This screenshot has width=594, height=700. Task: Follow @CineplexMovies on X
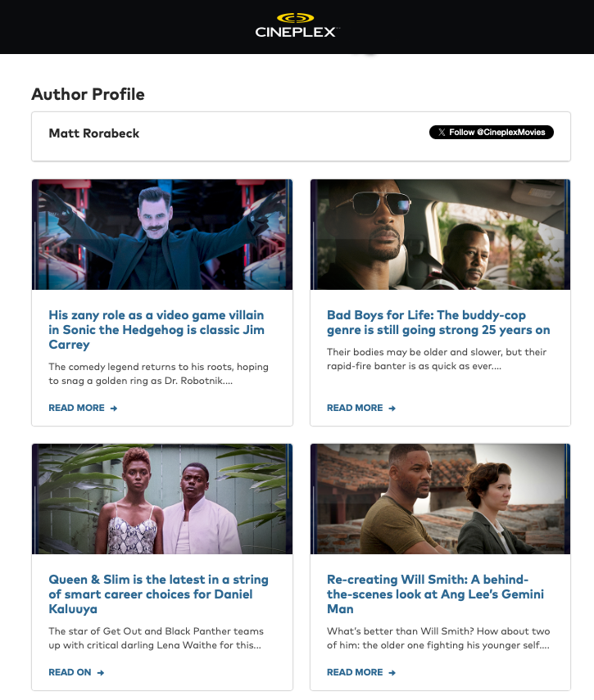(492, 132)
